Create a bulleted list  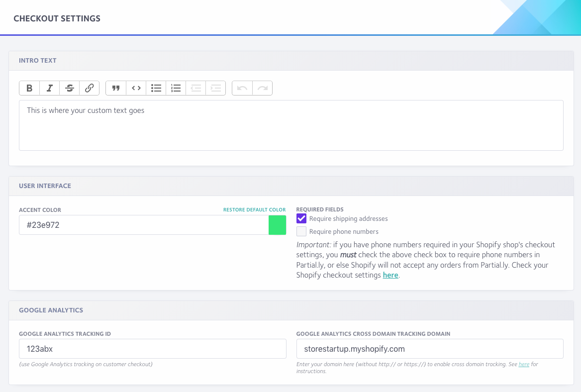tap(156, 88)
